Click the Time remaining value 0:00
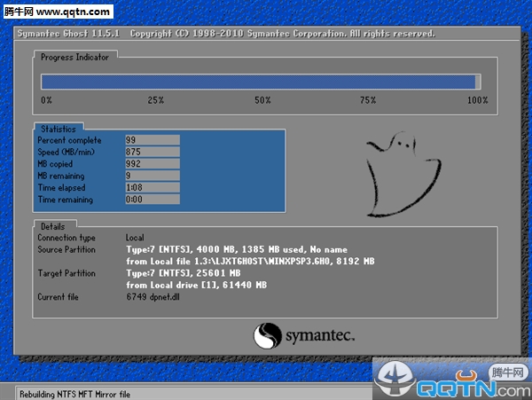Screen dimensions: 532x400 tap(153, 200)
